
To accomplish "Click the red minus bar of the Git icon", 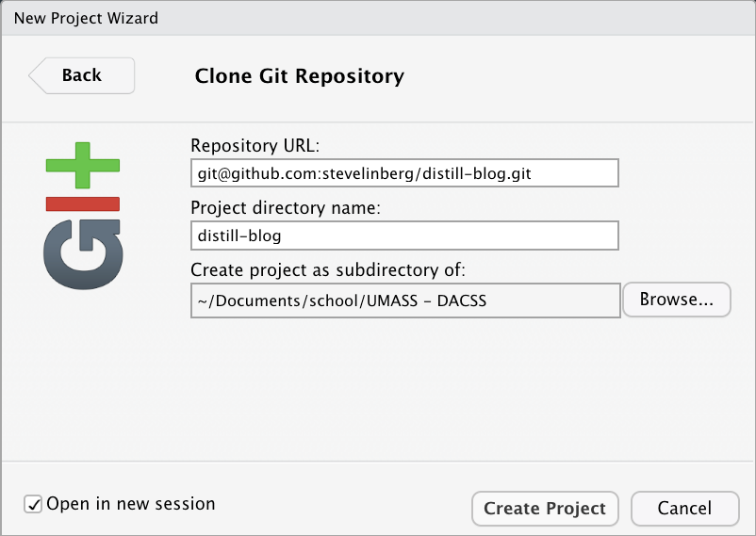I will point(83,203).
